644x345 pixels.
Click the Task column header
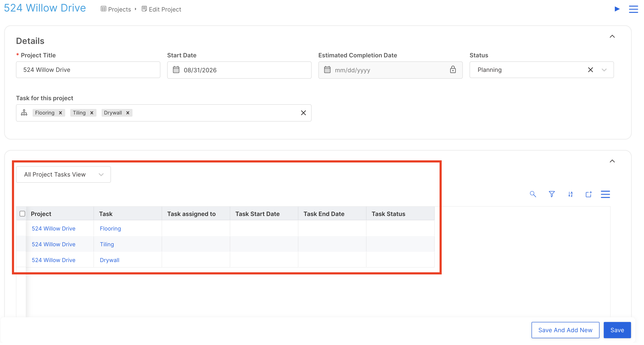coord(128,214)
